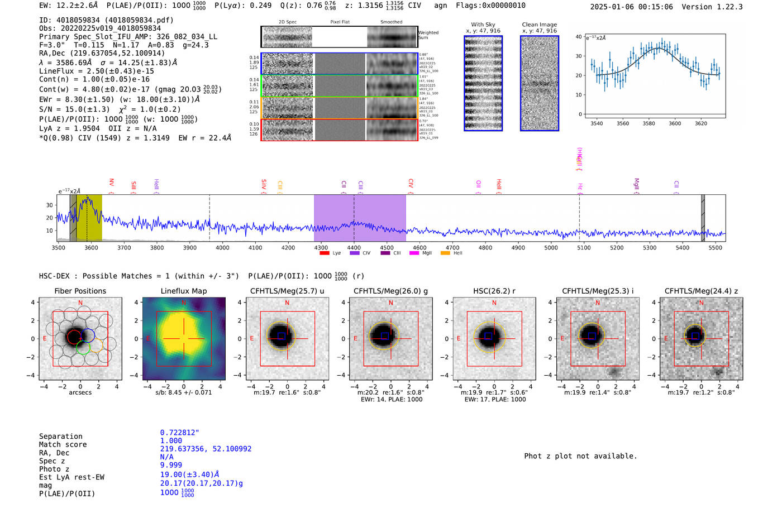Open the Fiber Positions image panel
782x532 pixels.
[80, 339]
